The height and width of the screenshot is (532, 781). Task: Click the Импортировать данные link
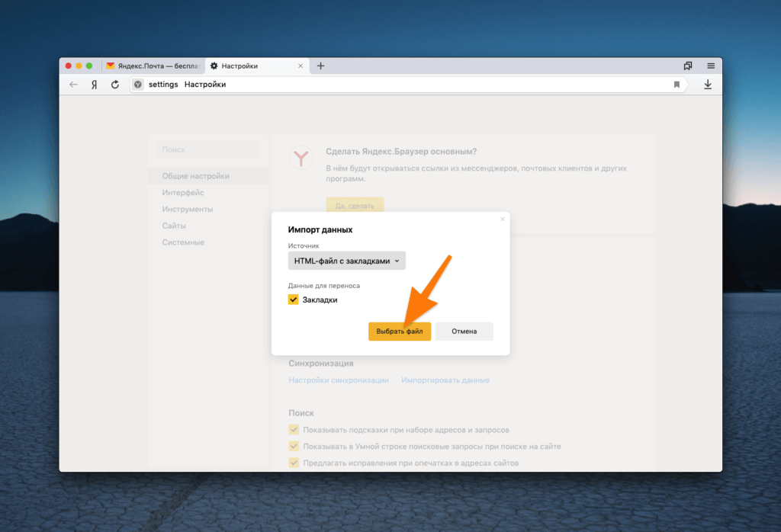click(445, 380)
